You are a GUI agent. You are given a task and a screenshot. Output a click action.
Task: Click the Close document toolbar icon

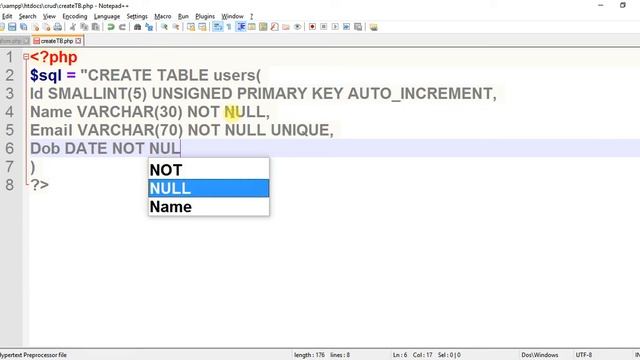point(36,27)
